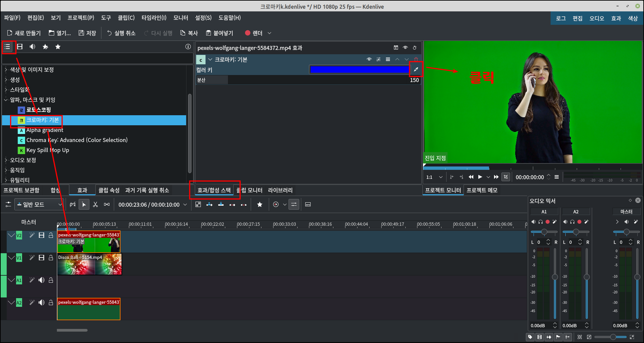Click 렌더 render button

[254, 33]
